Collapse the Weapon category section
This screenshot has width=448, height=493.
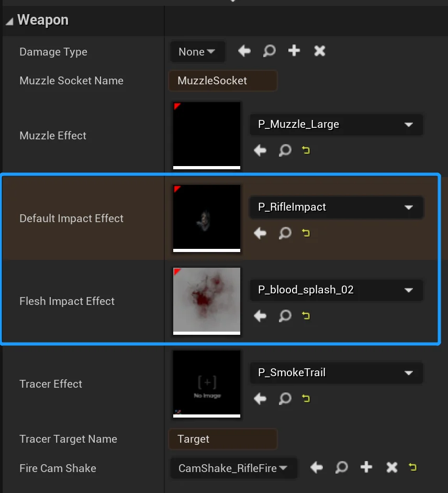[10, 21]
